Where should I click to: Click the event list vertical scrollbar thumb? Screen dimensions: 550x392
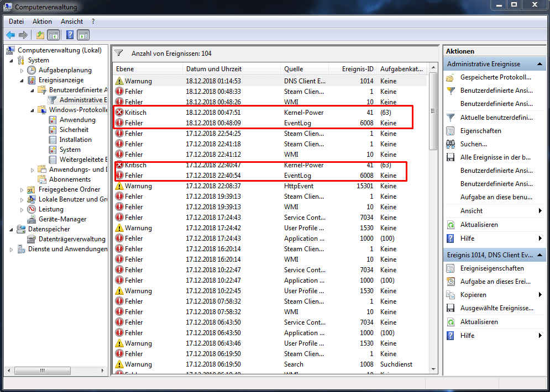(433, 111)
